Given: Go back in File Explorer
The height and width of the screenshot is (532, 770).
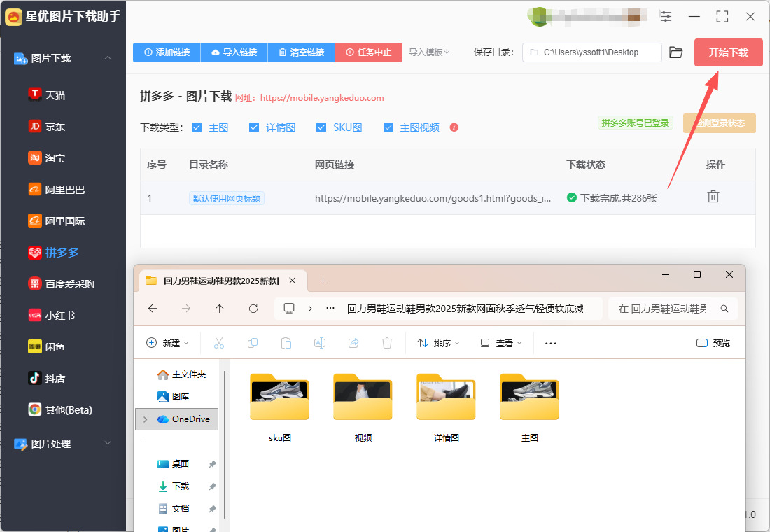Looking at the screenshot, I should (153, 309).
